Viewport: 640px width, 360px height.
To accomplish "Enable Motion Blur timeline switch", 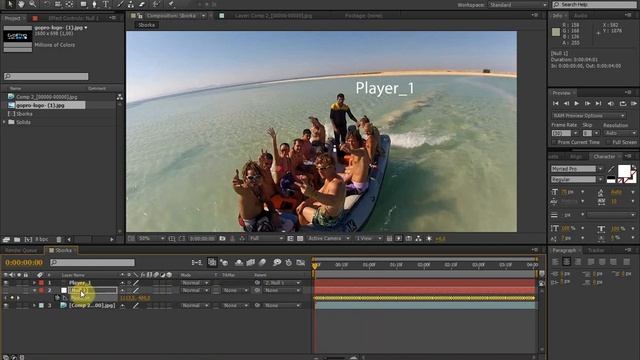I will tap(262, 262).
